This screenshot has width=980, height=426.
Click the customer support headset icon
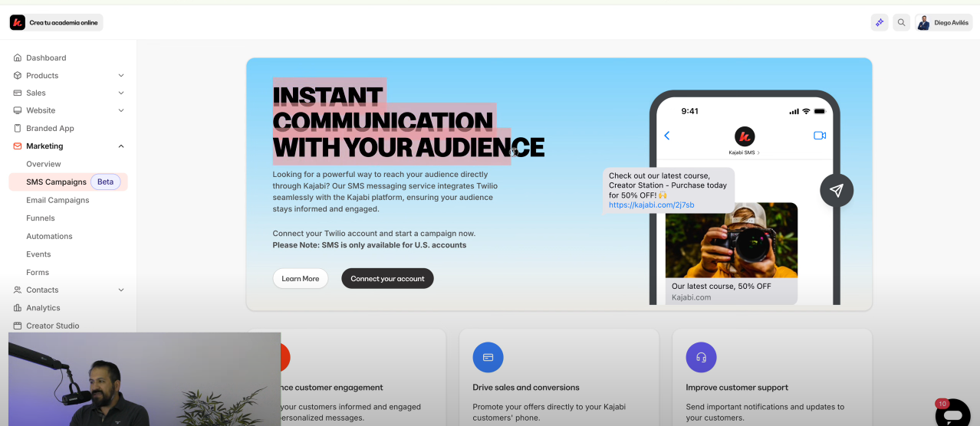point(701,357)
